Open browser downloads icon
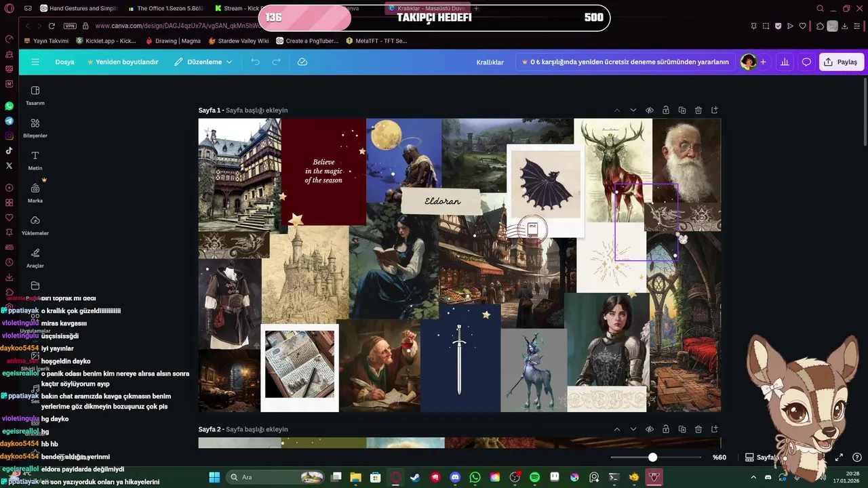 [x=846, y=26]
